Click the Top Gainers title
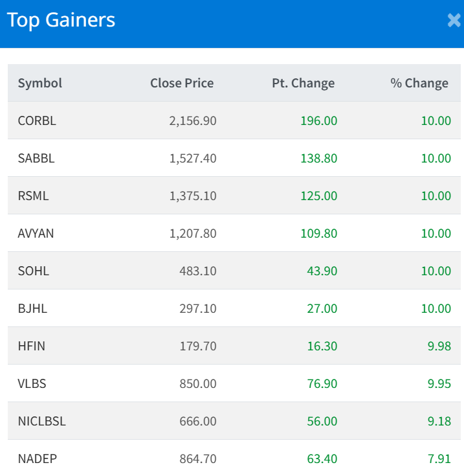Image resolution: width=464 pixels, height=476 pixels. pos(61,20)
